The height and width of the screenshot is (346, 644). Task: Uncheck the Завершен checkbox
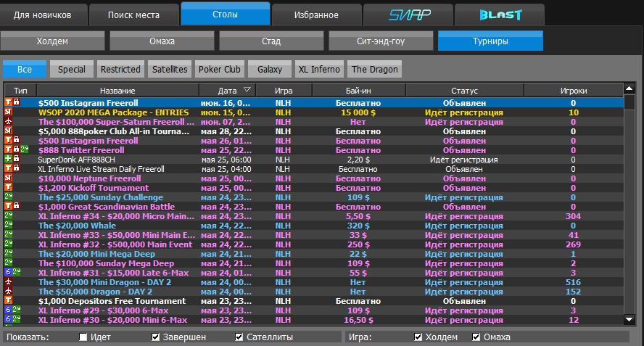click(155, 337)
